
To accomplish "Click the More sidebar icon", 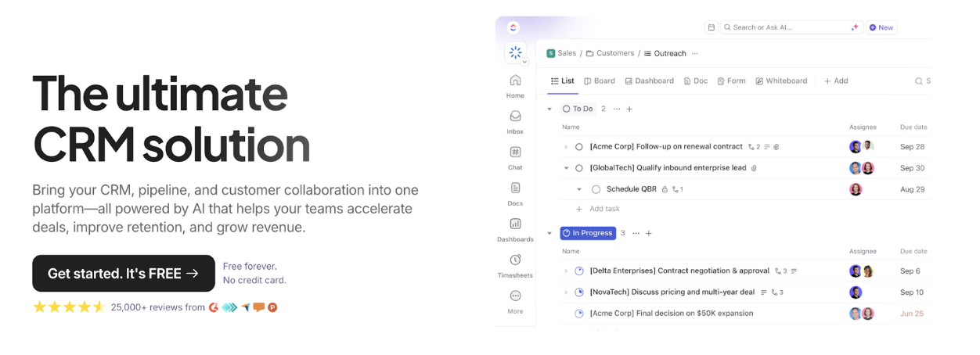I will click(x=515, y=296).
